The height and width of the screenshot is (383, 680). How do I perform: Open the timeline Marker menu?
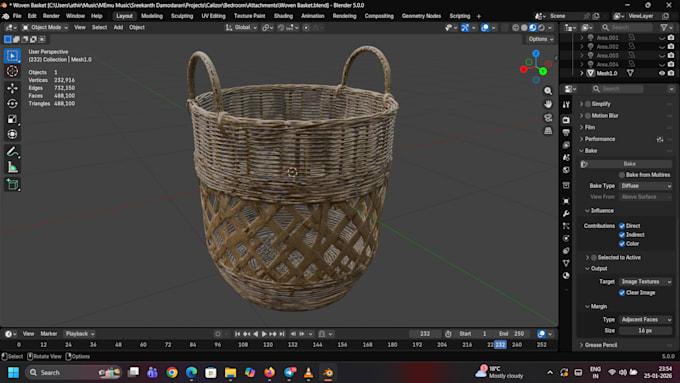pyautogui.click(x=49, y=334)
